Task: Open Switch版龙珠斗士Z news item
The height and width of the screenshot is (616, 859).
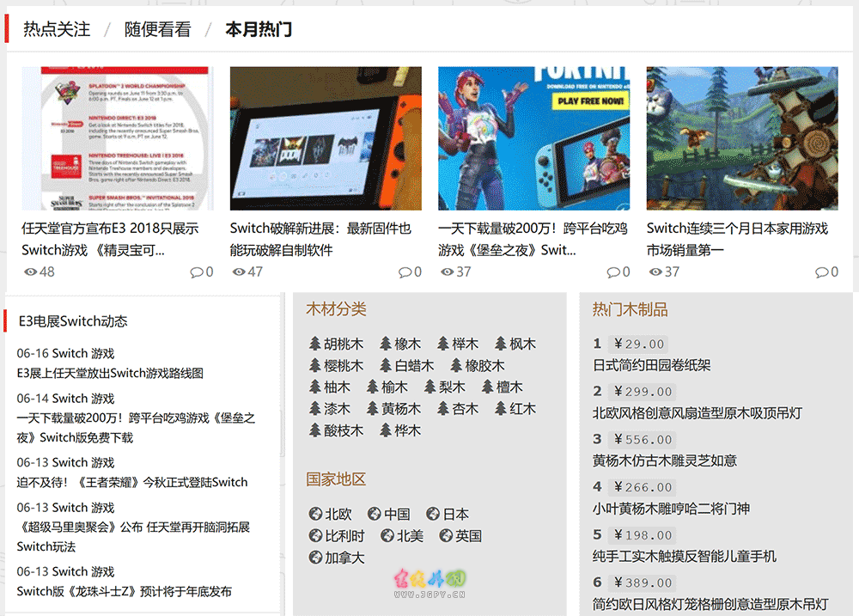Action: (125, 591)
